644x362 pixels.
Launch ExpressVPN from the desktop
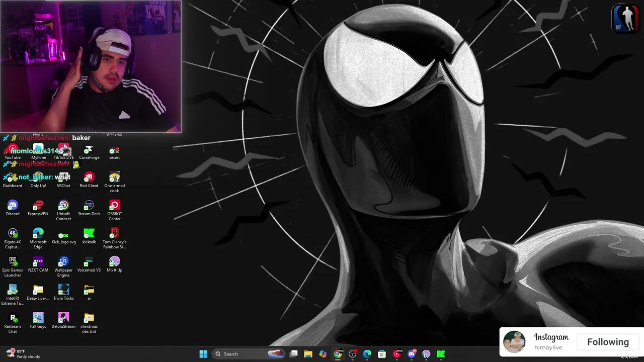38,208
